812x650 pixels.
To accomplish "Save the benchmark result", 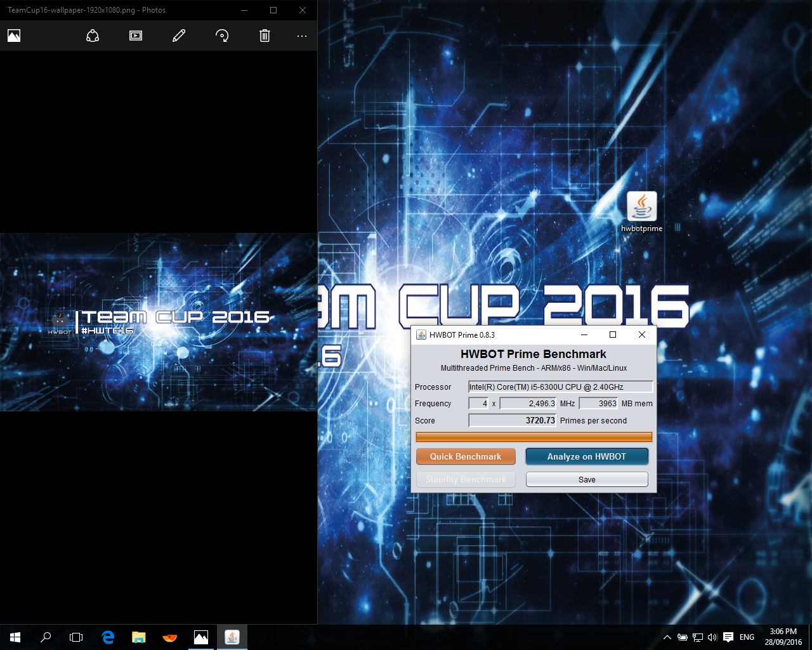I will pyautogui.click(x=587, y=479).
